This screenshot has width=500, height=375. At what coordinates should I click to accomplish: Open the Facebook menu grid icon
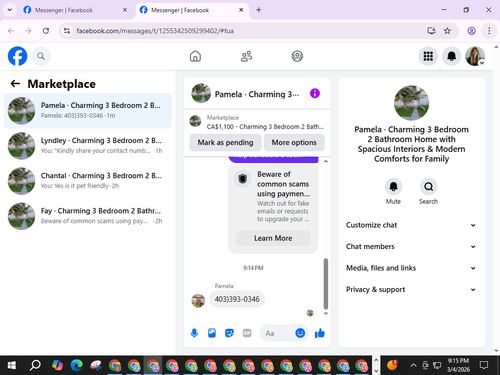coord(428,56)
